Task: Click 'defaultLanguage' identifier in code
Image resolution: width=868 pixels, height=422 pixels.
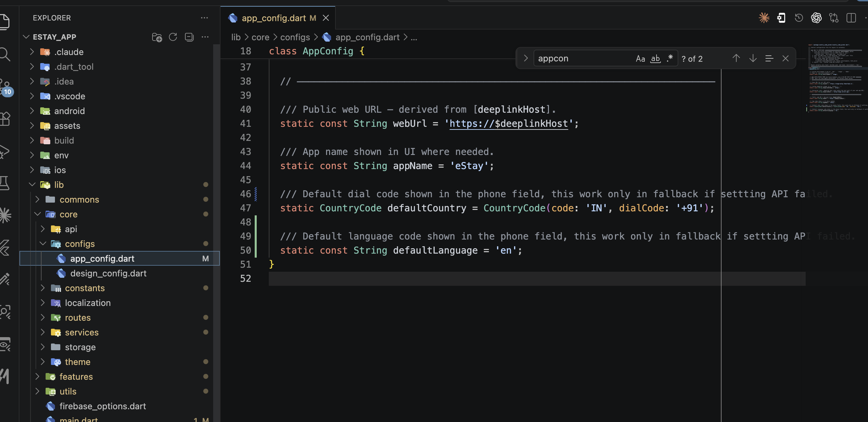Action: point(435,250)
